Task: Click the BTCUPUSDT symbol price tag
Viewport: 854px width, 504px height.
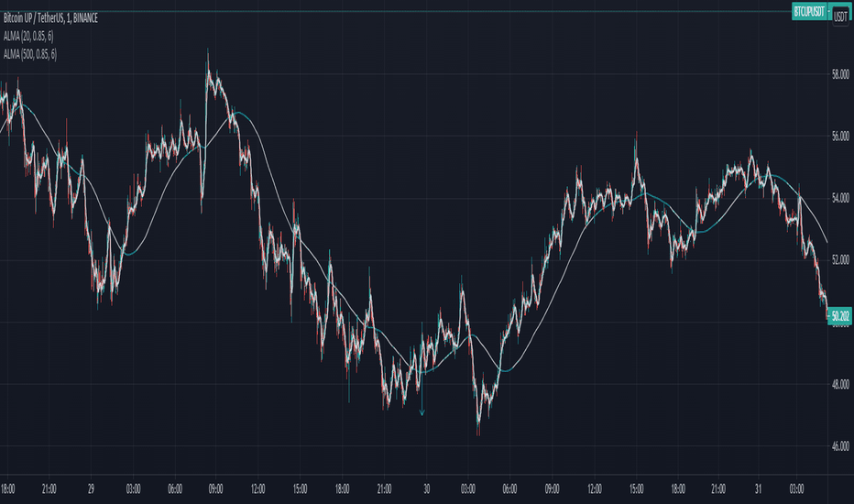Action: pyautogui.click(x=809, y=11)
